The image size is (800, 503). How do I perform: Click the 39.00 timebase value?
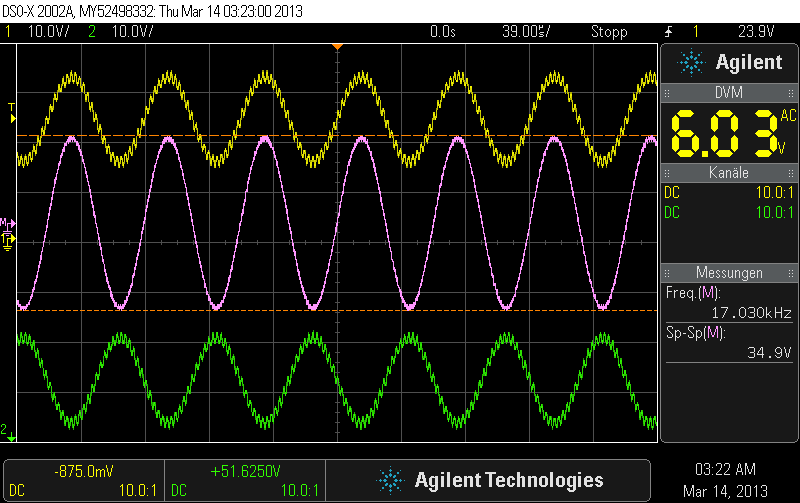click(x=526, y=32)
